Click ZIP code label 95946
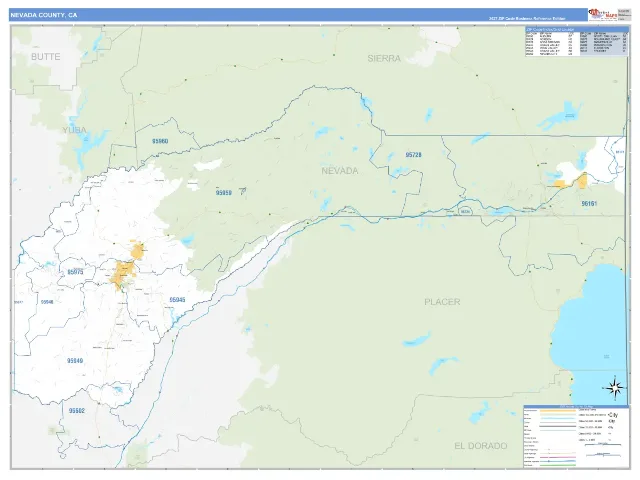640x480 pixels. point(47,302)
